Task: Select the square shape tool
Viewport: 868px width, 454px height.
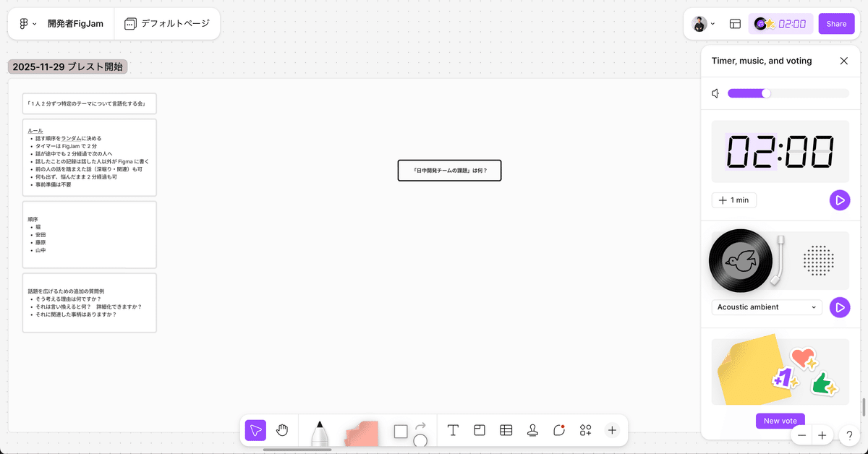Action: [401, 432]
